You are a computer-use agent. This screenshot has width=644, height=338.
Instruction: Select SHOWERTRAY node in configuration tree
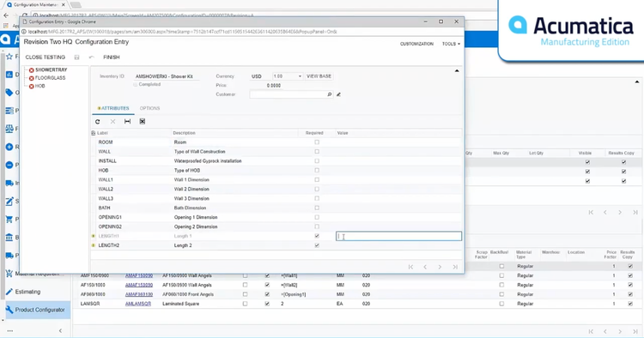pos(51,69)
